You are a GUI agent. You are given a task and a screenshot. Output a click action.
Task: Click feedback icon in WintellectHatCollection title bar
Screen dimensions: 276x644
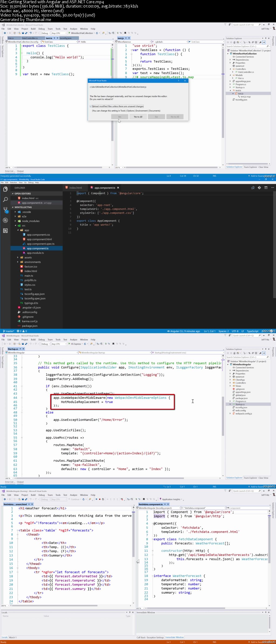(230, 25)
